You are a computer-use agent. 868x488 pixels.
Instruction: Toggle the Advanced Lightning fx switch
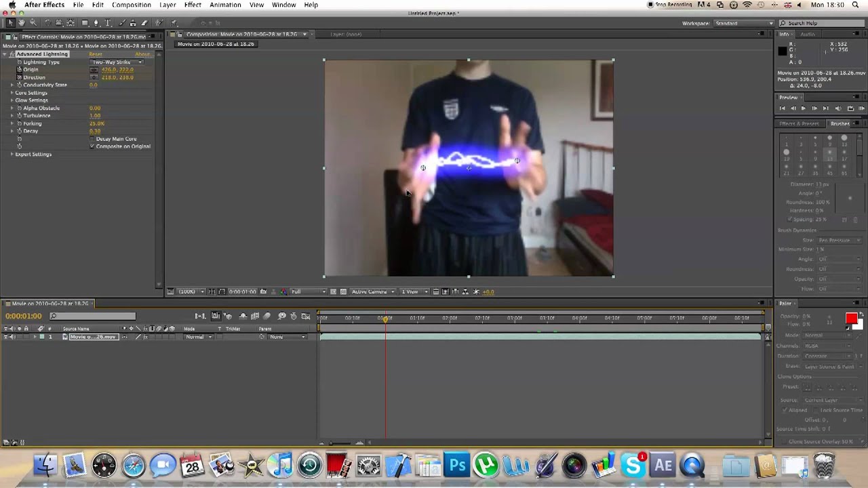[12, 54]
